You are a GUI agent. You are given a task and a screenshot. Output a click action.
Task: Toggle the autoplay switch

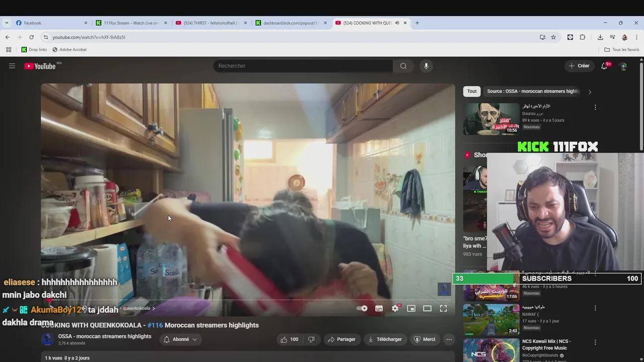[x=362, y=308]
